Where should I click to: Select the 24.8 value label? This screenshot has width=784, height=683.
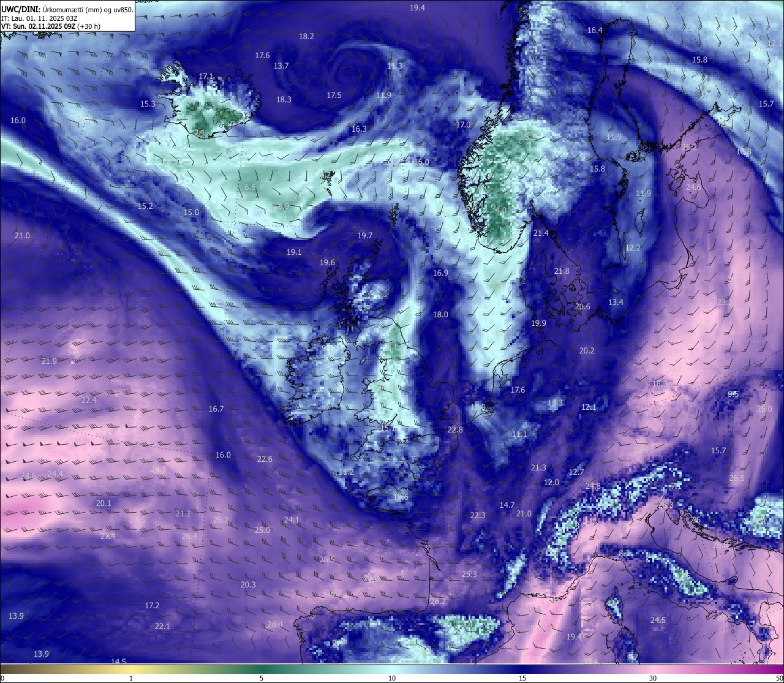point(593,486)
